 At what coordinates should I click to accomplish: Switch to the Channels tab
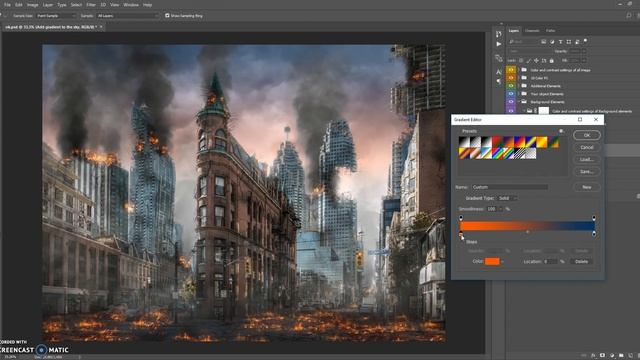coord(532,31)
